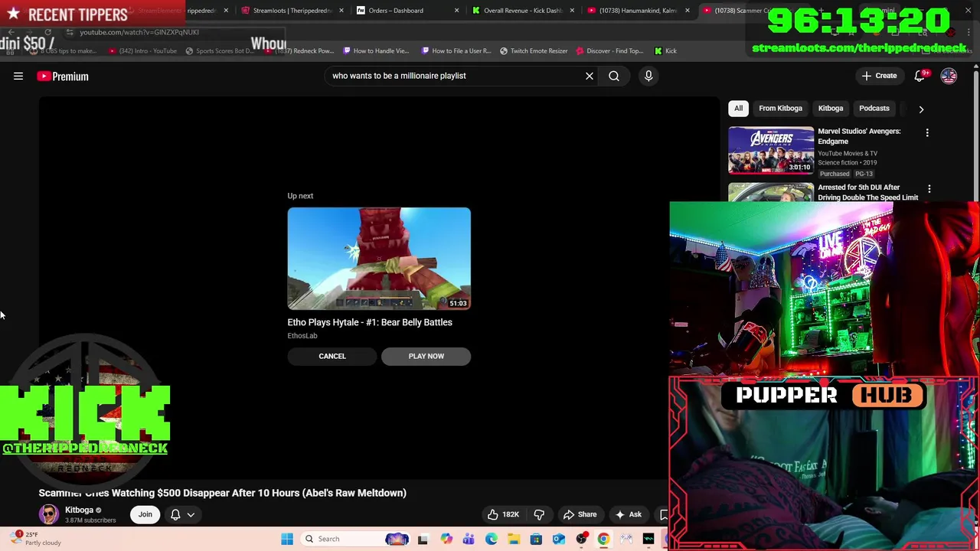
Task: Click the Avengers Endgame thumbnail
Action: pos(771,150)
